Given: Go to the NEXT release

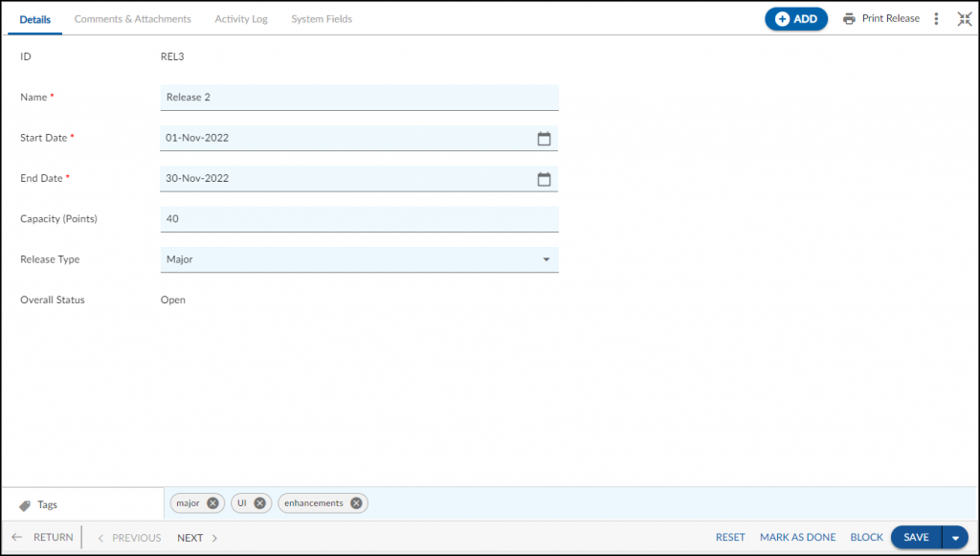Looking at the screenshot, I should [x=190, y=538].
